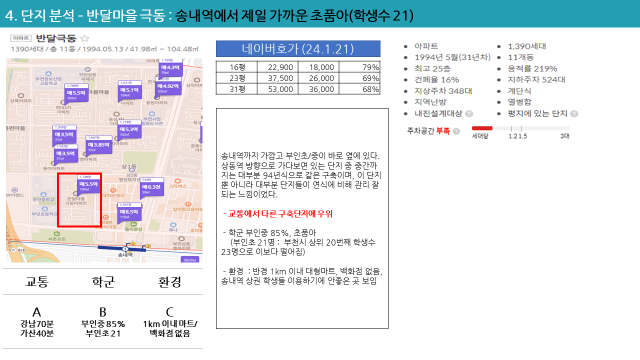
Task: Click the parking space level bar
Action: pos(520,128)
